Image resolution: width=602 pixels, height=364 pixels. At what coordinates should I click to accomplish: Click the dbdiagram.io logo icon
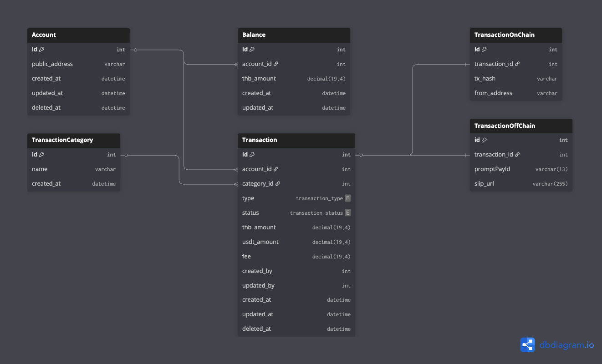point(527,345)
